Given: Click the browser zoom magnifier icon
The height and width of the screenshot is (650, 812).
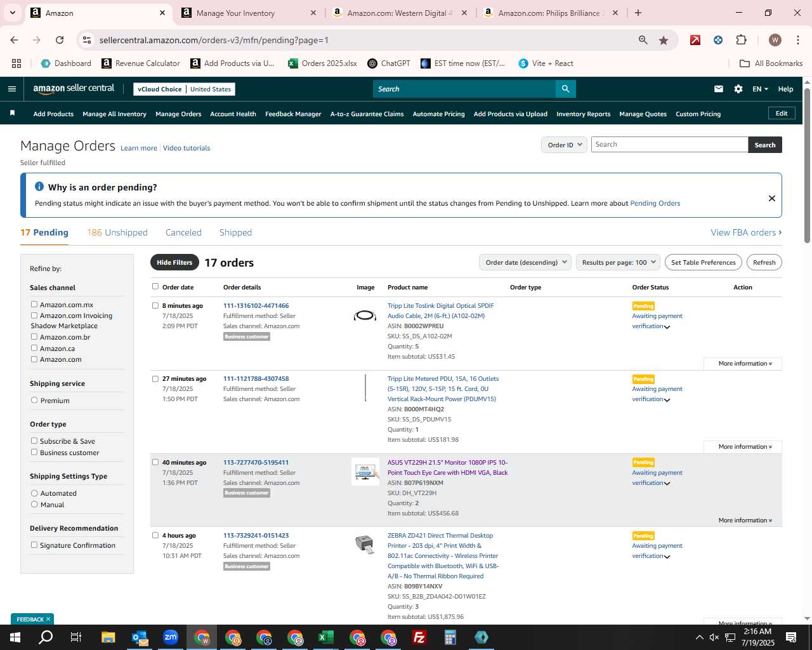Looking at the screenshot, I should pyautogui.click(x=643, y=40).
